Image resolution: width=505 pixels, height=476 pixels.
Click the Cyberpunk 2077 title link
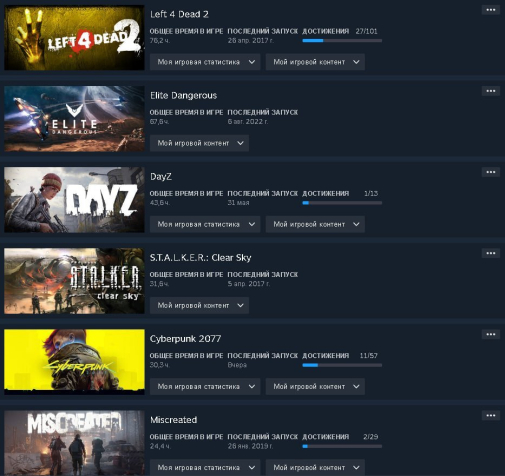(x=185, y=339)
